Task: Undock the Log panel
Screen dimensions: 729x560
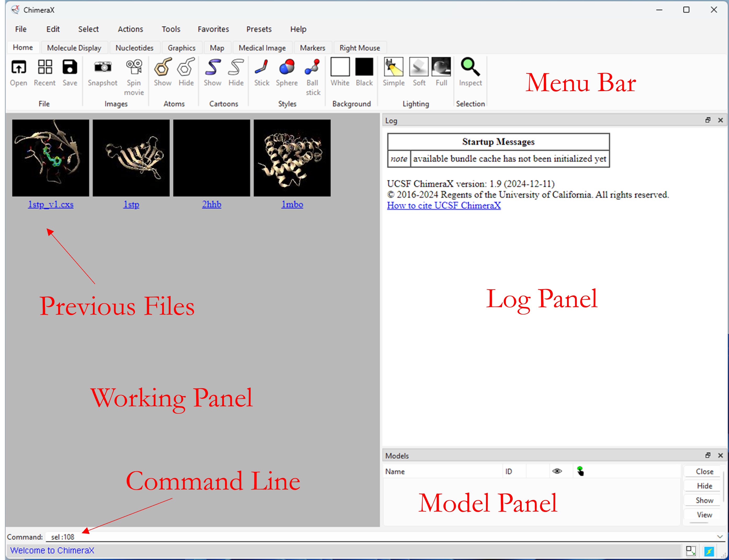Action: point(708,120)
